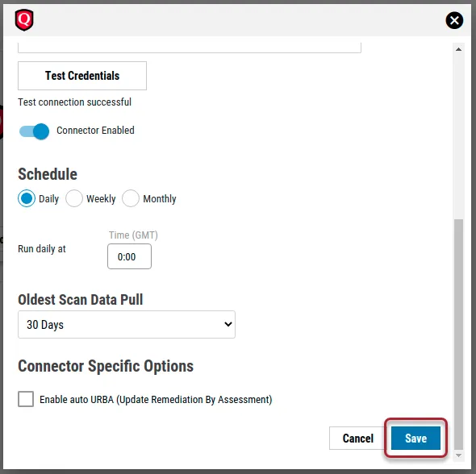Screen dimensions: 476x474
Task: Click the vertical scrollbar thumb
Action: point(458,335)
